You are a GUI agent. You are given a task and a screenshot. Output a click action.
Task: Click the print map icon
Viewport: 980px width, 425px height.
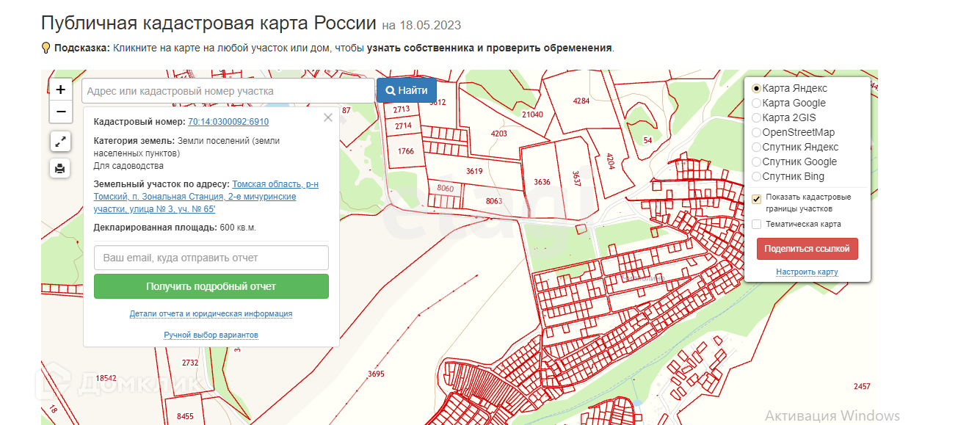pyautogui.click(x=60, y=168)
